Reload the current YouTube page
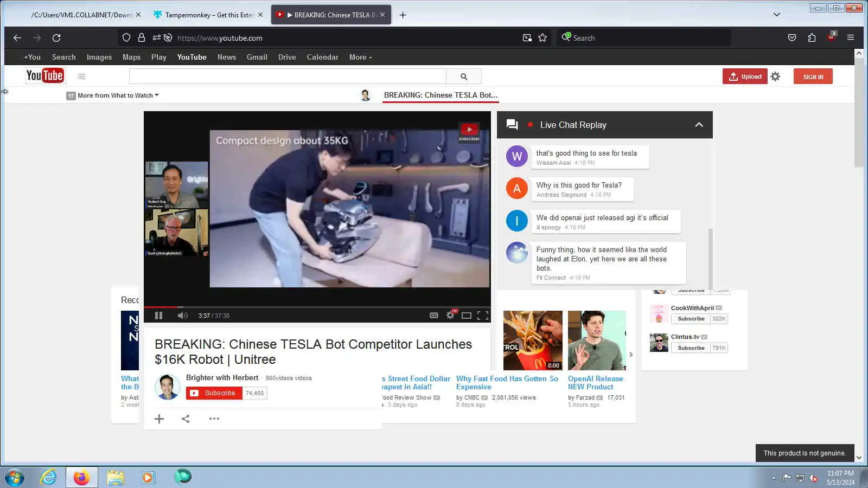Viewport: 868px width, 488px height. pos(56,38)
